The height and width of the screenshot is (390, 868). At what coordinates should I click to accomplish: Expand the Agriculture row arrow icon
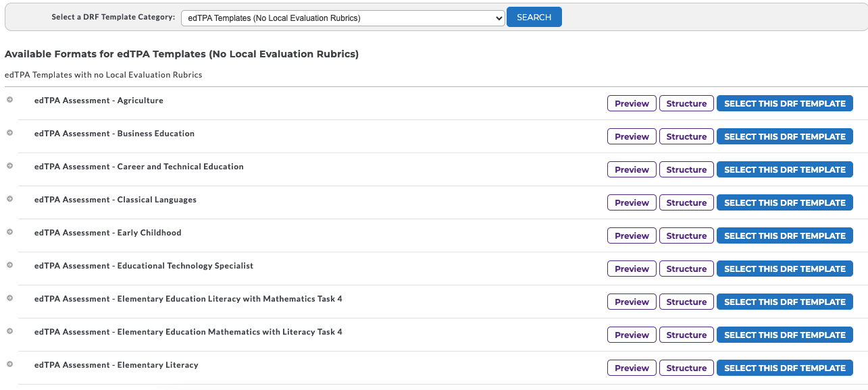point(10,100)
